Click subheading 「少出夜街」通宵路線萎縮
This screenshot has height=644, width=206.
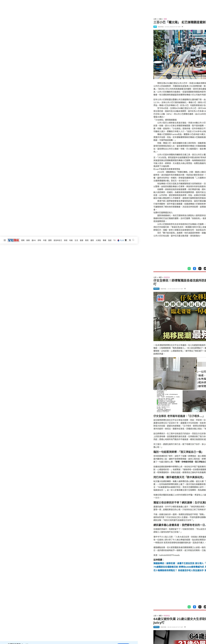(165, 120)
